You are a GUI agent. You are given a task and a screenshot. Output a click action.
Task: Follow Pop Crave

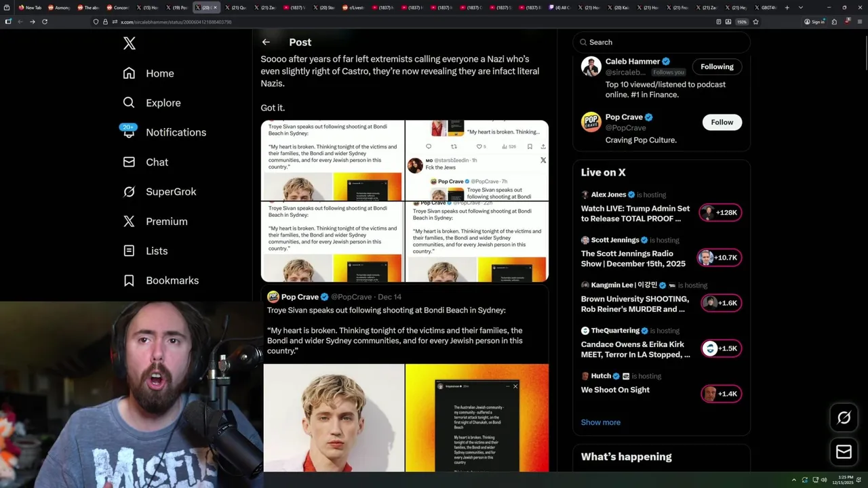click(x=722, y=122)
